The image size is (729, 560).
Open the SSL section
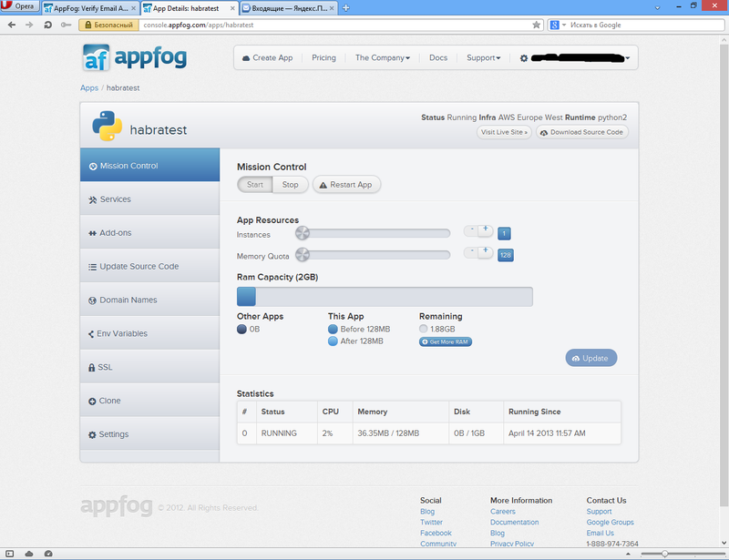click(149, 367)
